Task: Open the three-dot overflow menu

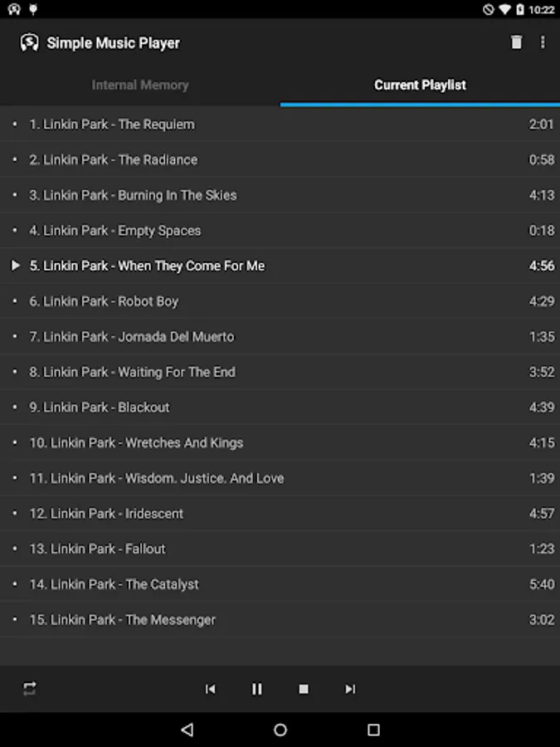Action: coord(543,42)
